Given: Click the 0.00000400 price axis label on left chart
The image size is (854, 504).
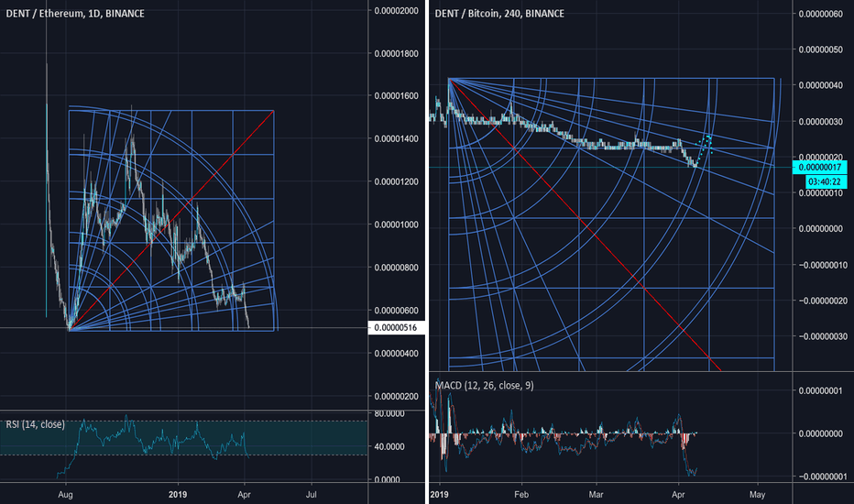Looking at the screenshot, I should coord(397,354).
